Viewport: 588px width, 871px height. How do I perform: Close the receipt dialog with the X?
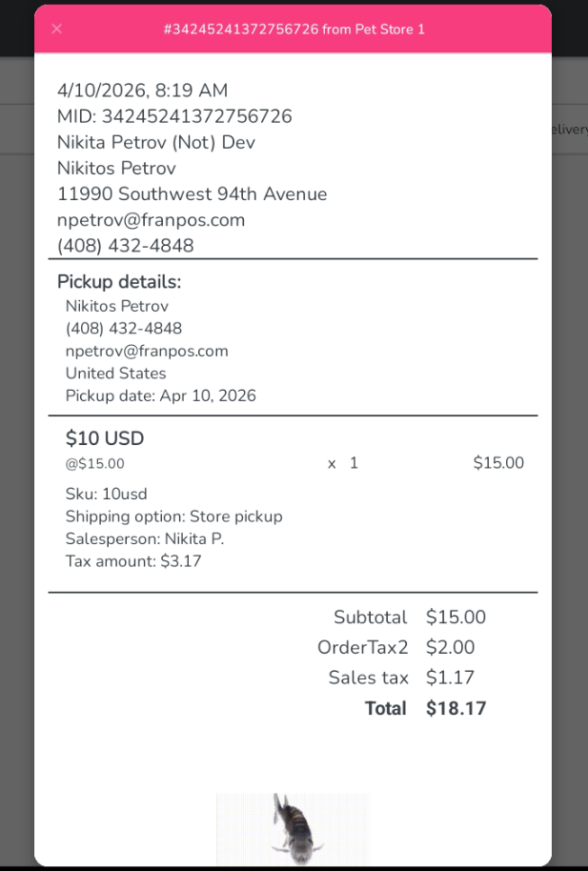[x=56, y=29]
